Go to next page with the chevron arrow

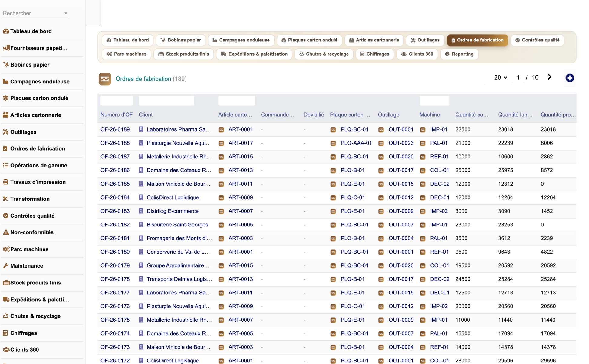(549, 77)
